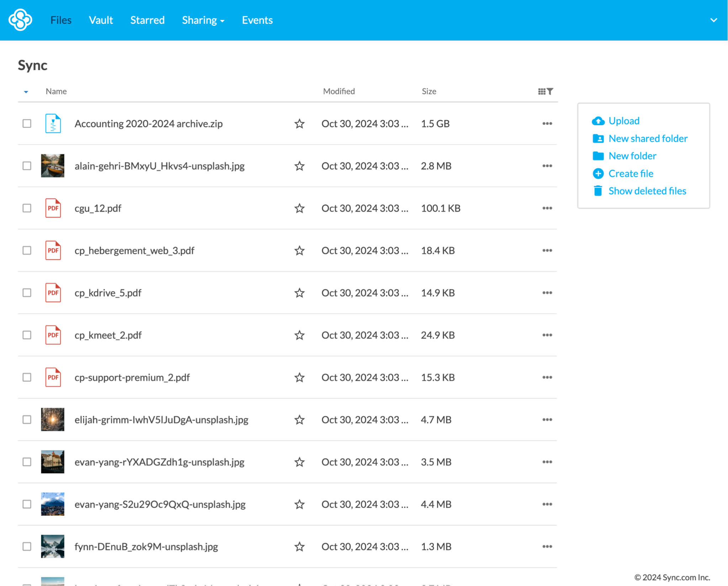Select checkbox for elijah-grimm-IwhV5lJuDgA-unsplash.jpg

27,419
